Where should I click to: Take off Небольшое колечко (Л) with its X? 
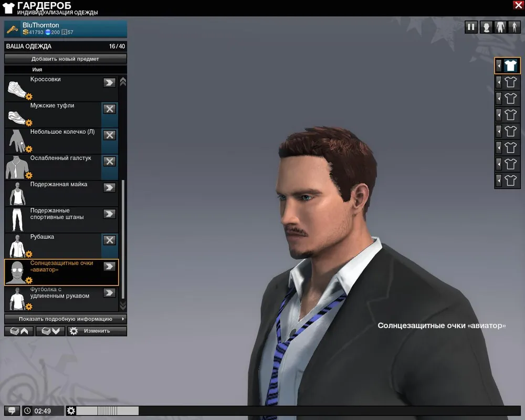tap(110, 135)
